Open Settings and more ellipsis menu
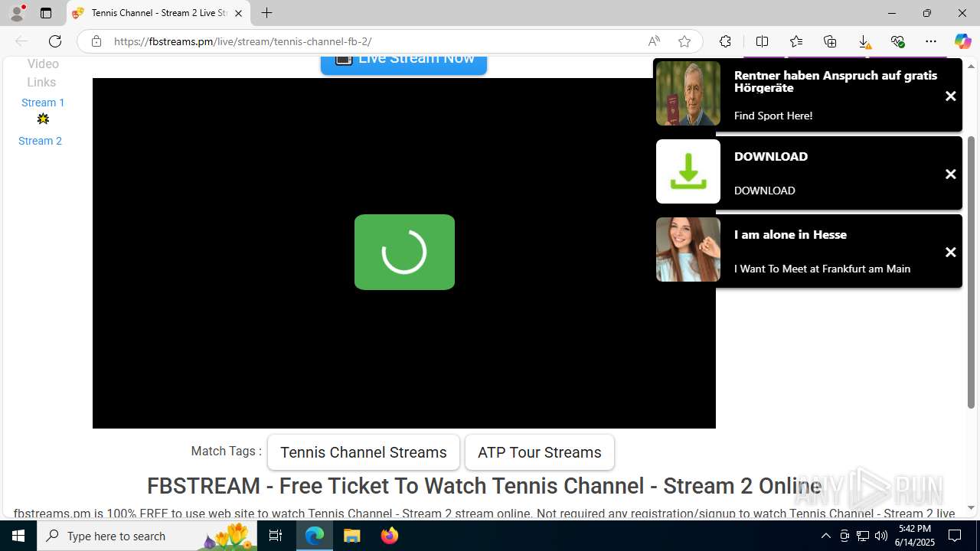 931,41
